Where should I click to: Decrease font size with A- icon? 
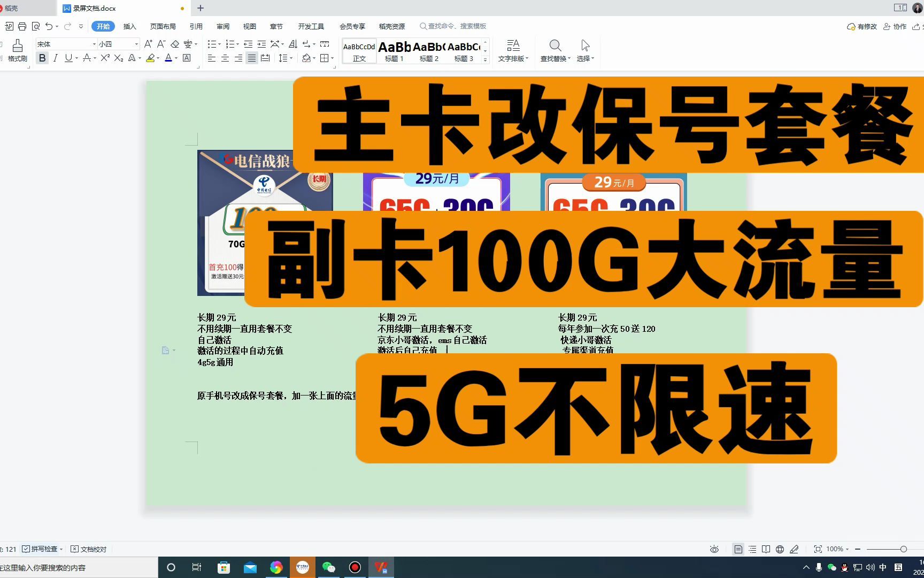click(161, 44)
